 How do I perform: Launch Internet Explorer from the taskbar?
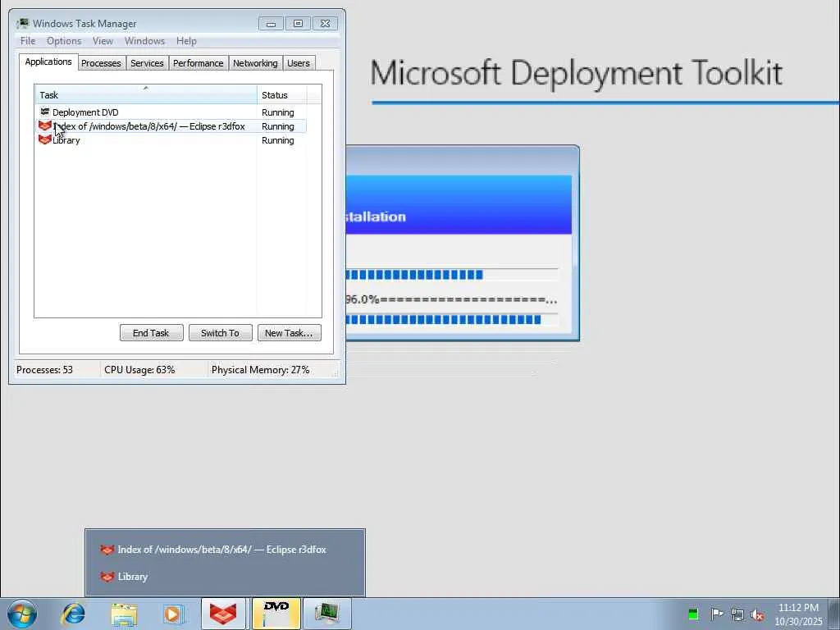coord(73,614)
